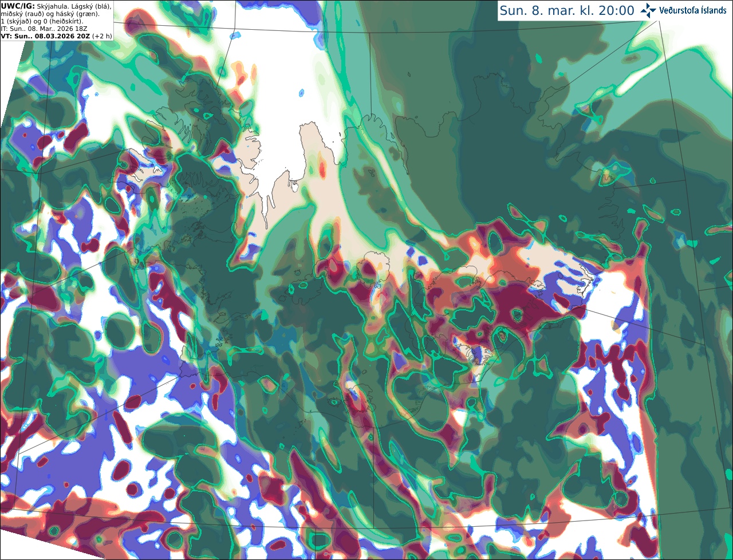Click the 'miðský (rauð) og háský (græn)' legend line
The height and width of the screenshot is (560, 733).
coord(50,14)
